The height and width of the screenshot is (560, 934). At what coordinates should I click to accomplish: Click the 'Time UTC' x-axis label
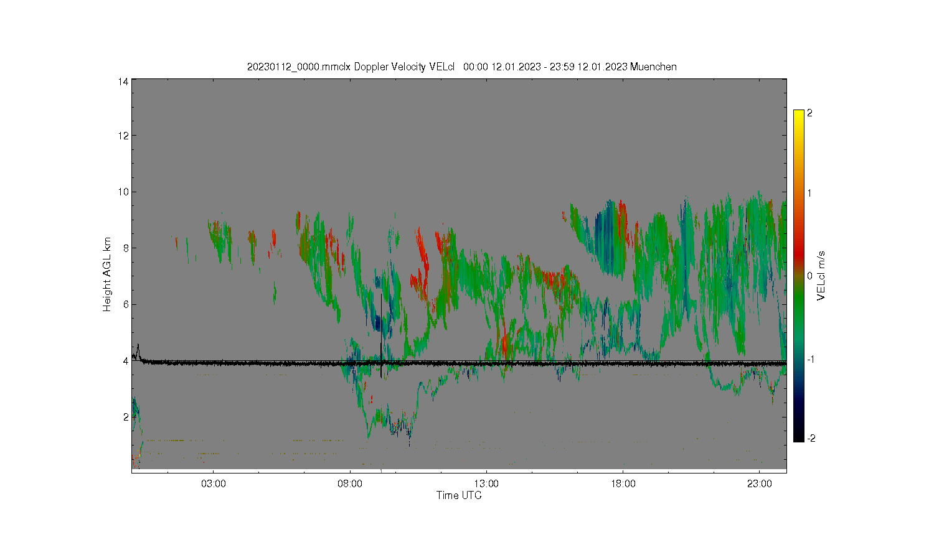pyautogui.click(x=459, y=495)
